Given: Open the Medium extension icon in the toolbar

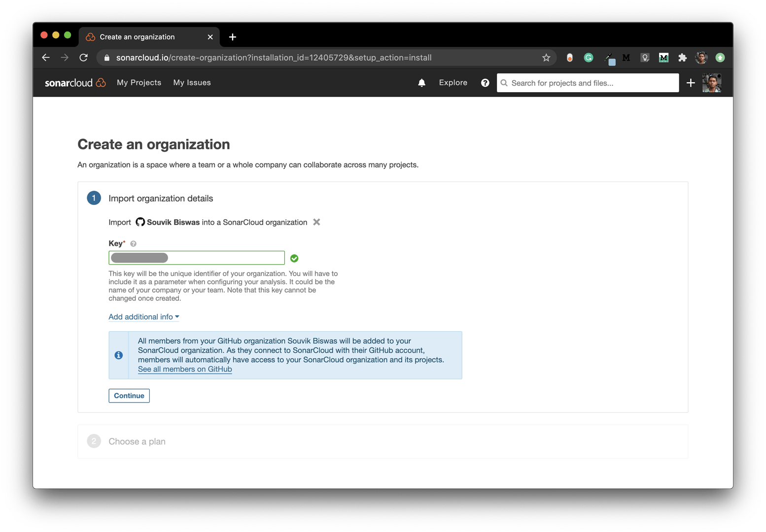Looking at the screenshot, I should (626, 58).
